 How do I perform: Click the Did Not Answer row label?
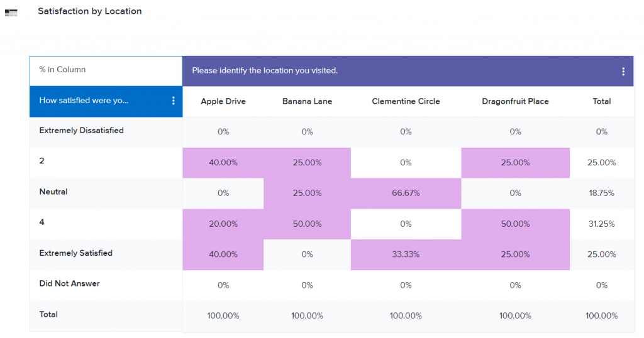tap(69, 283)
